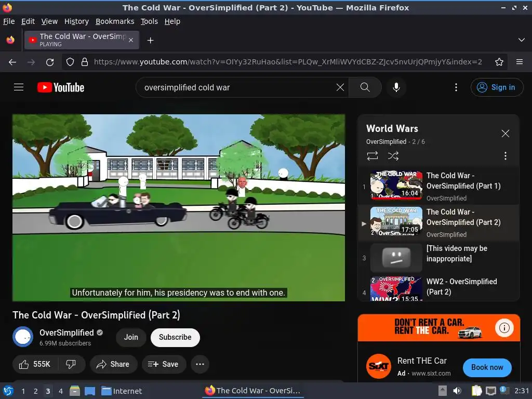
Task: Close the World Wars playlist panel
Action: pyautogui.click(x=505, y=134)
